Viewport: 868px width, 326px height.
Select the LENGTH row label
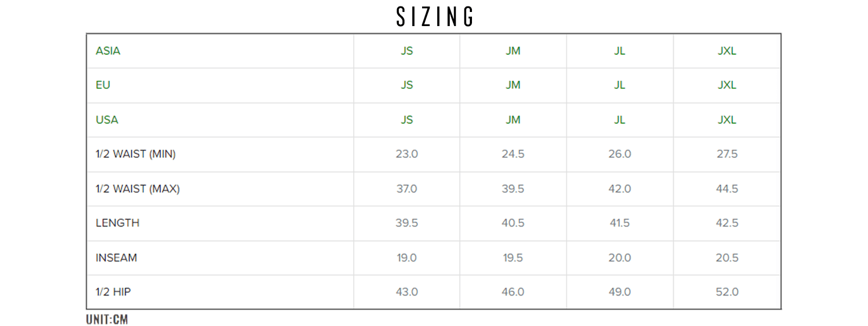click(x=118, y=223)
